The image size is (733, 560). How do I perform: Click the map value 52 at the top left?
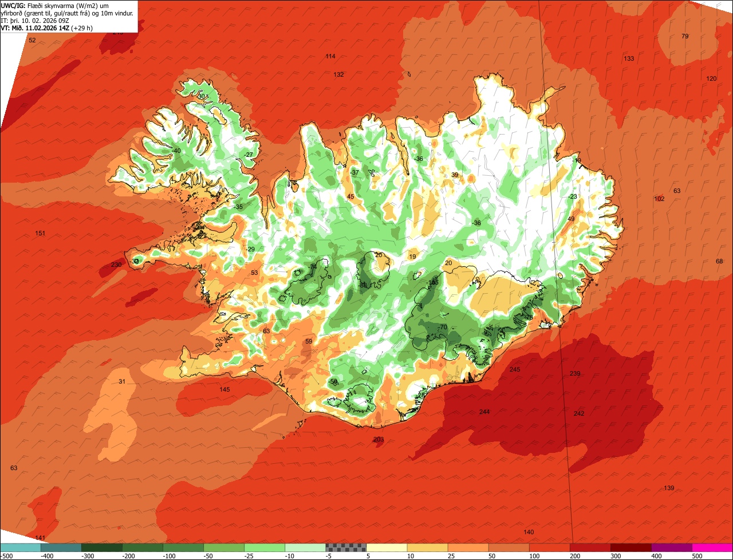(32, 41)
